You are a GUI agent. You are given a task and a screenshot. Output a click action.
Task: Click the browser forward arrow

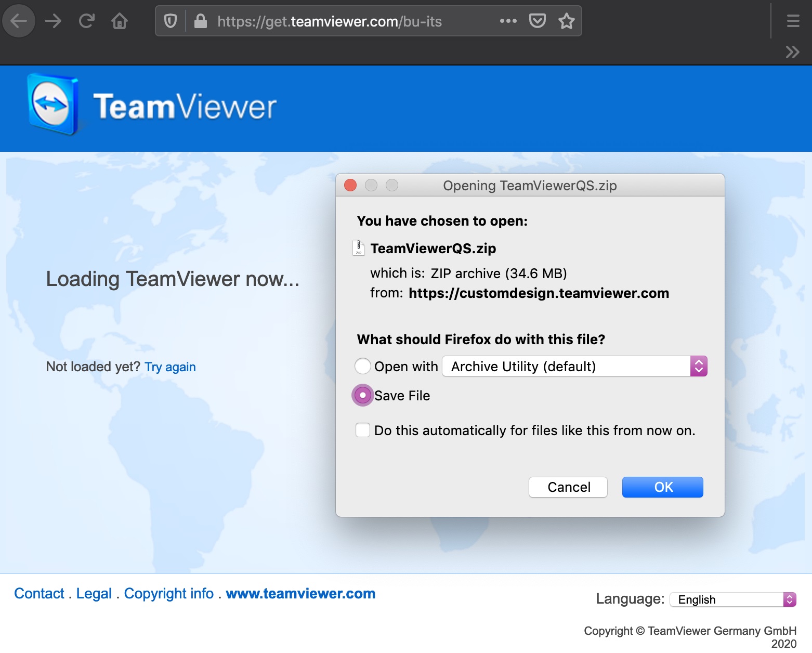[x=53, y=21]
